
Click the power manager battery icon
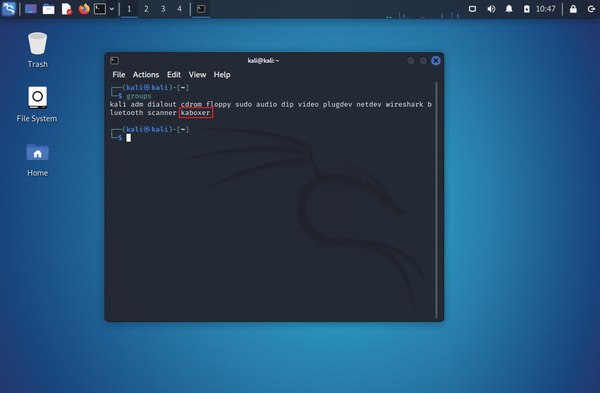(x=527, y=9)
